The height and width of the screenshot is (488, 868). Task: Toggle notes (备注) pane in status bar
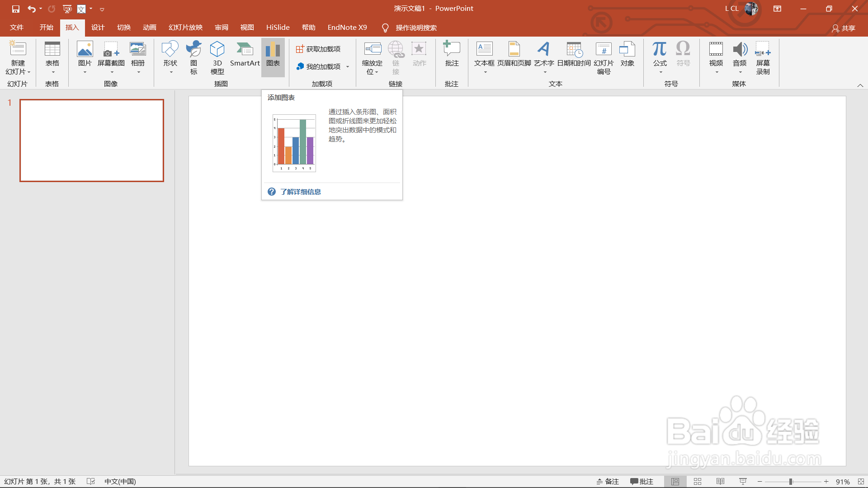tap(608, 482)
